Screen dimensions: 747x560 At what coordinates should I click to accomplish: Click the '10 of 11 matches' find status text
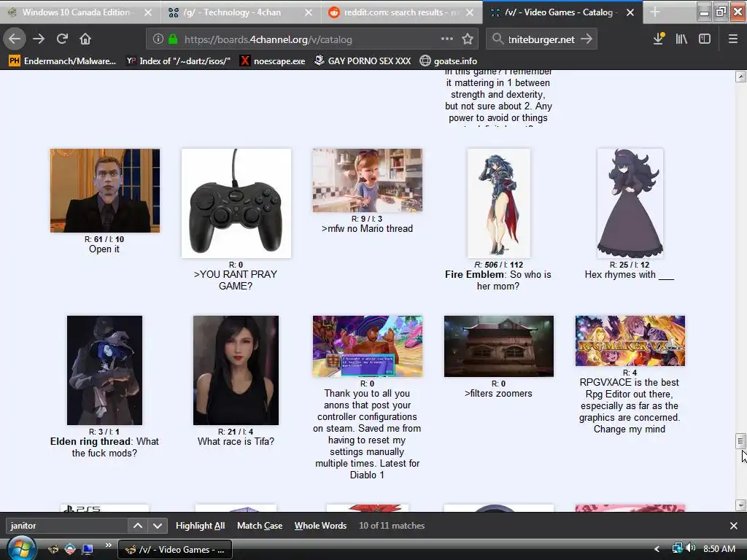392,526
